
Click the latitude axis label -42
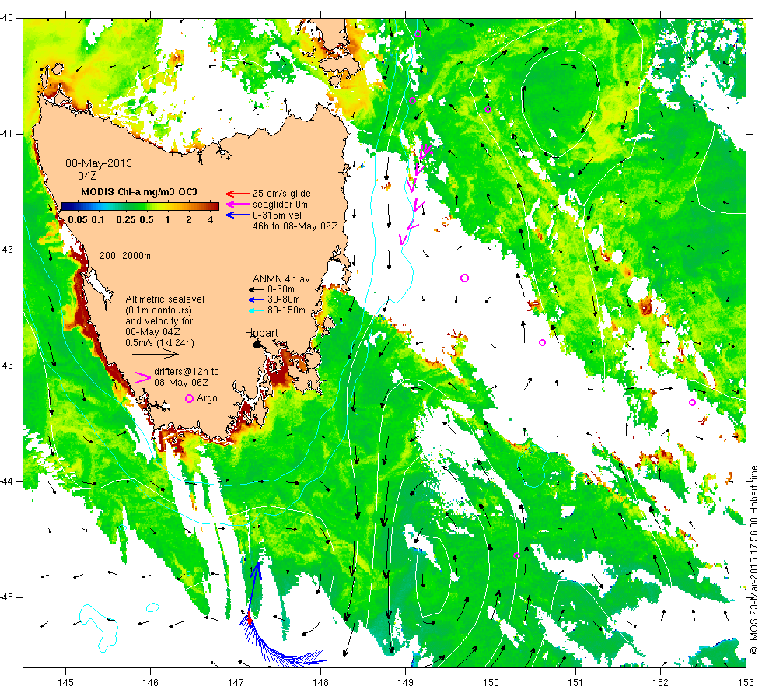(9, 250)
